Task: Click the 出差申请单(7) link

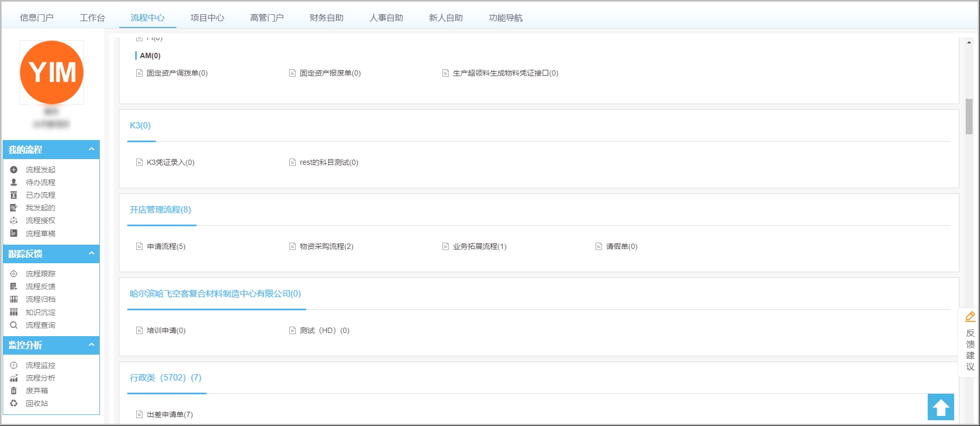Action: [x=169, y=414]
